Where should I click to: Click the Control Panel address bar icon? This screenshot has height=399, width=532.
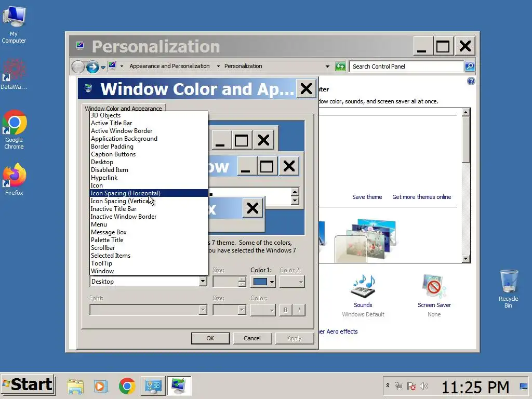click(x=112, y=66)
